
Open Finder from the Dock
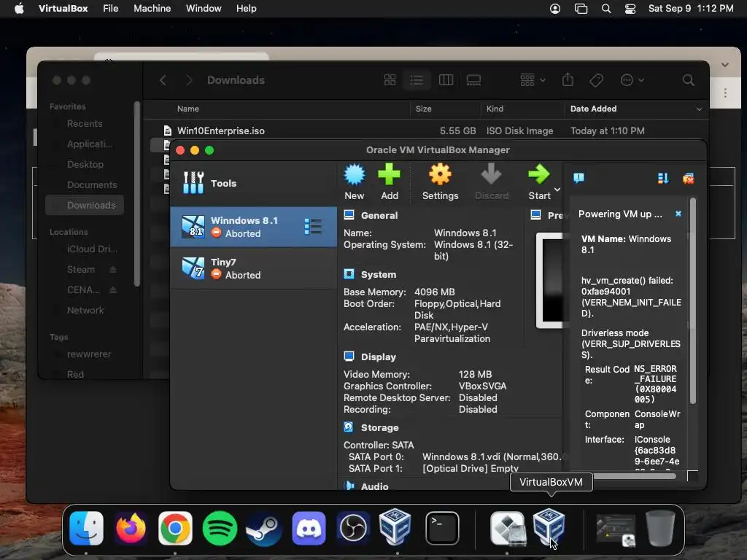pos(86,528)
